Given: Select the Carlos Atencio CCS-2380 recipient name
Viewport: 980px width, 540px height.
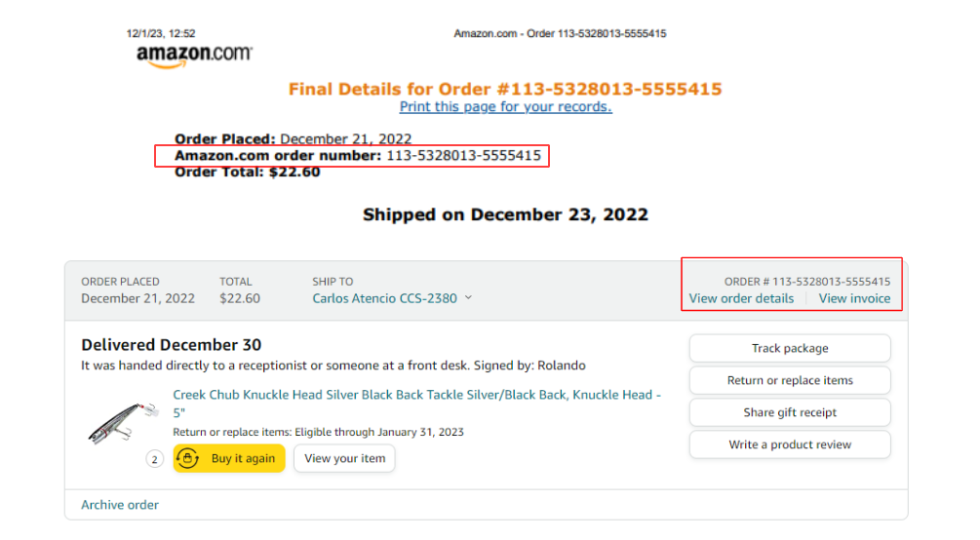Looking at the screenshot, I should [x=384, y=298].
